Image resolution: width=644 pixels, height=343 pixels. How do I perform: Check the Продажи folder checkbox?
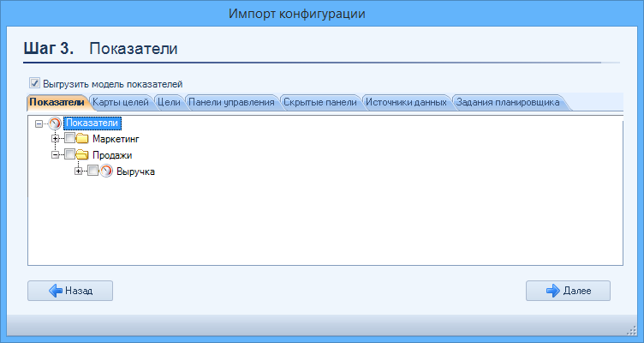(70, 154)
